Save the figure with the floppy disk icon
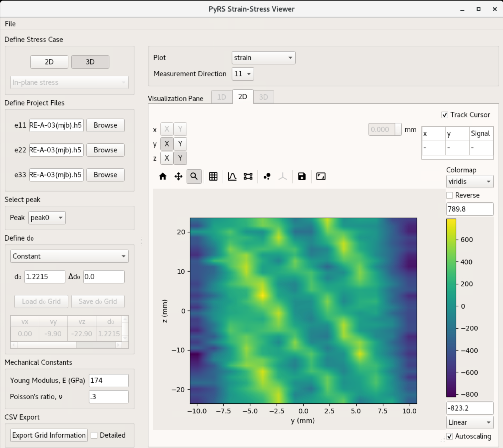The width and height of the screenshot is (503, 448). click(302, 176)
